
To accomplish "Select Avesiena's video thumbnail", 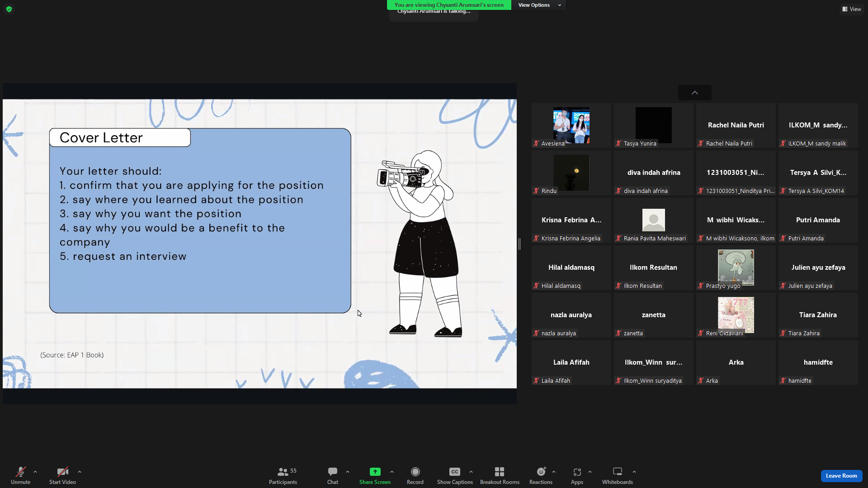I will click(571, 125).
